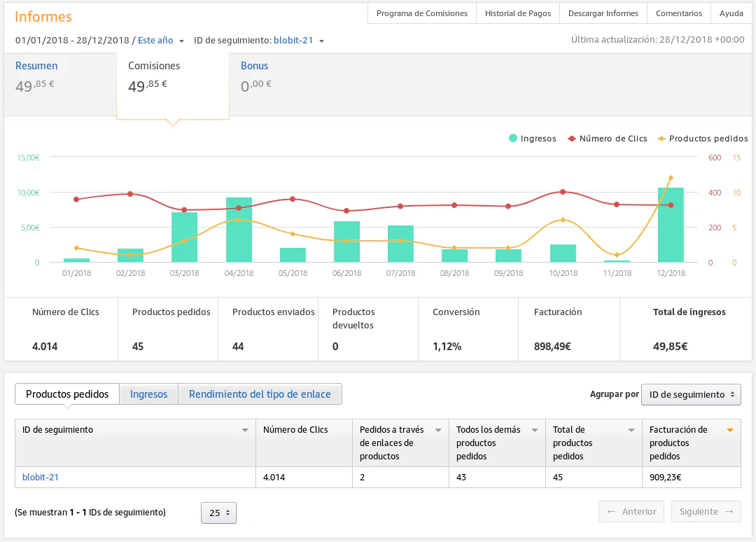Image resolution: width=756 pixels, height=542 pixels.
Task: Open Rendimiento del tipo de enlace tab
Action: click(x=260, y=394)
